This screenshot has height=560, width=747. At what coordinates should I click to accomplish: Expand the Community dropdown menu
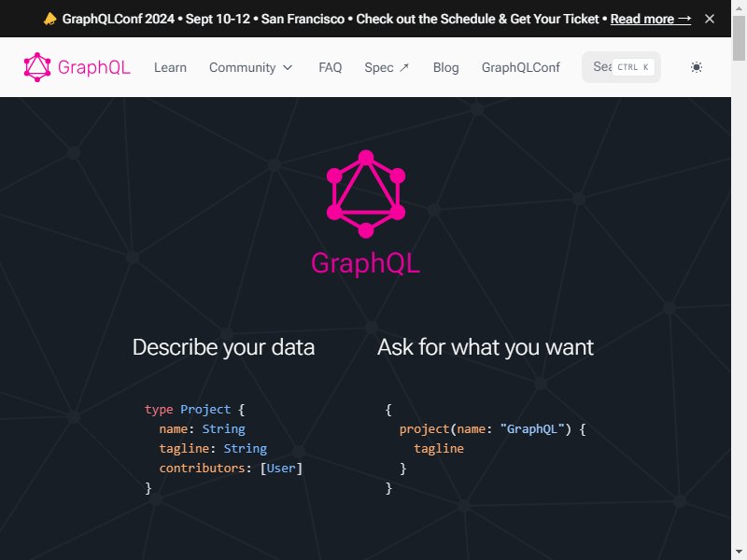tap(250, 67)
